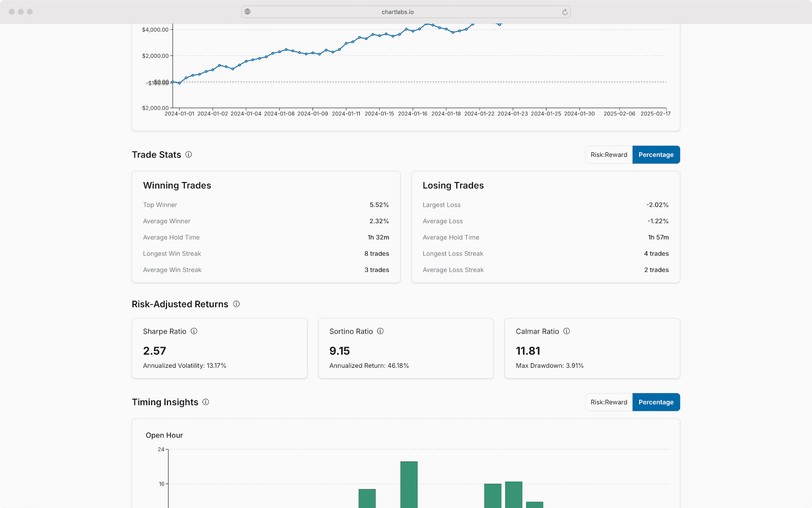Click info icon beside Timing Insights
This screenshot has height=508, width=812.
tap(206, 402)
